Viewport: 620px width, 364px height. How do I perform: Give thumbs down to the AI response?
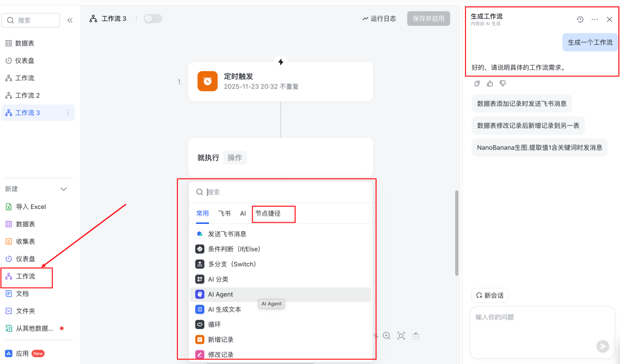click(502, 83)
